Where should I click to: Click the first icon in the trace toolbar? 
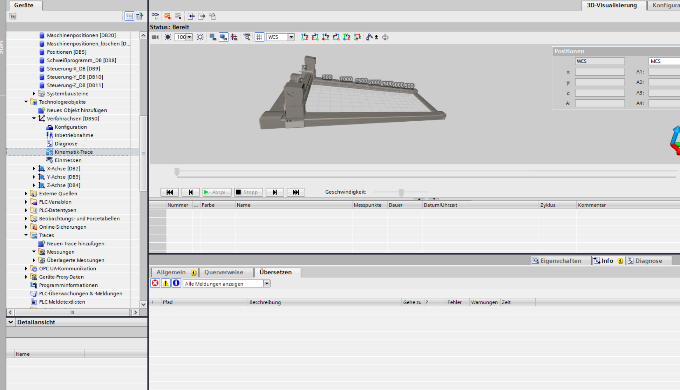click(155, 16)
